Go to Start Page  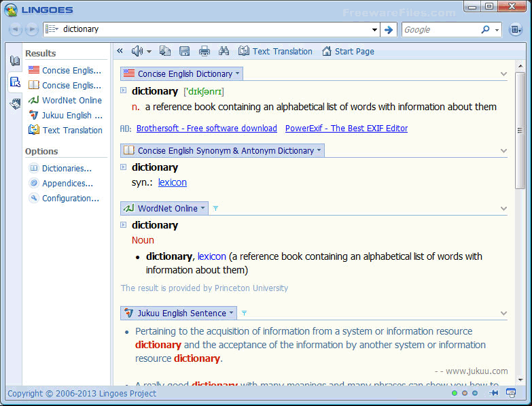(348, 51)
